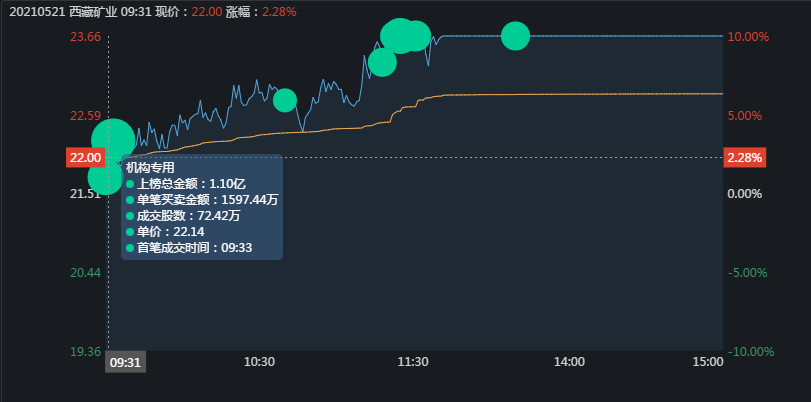The width and height of the screenshot is (811, 402).
Task: Click the 10.00% right axis label
Action: (748, 37)
